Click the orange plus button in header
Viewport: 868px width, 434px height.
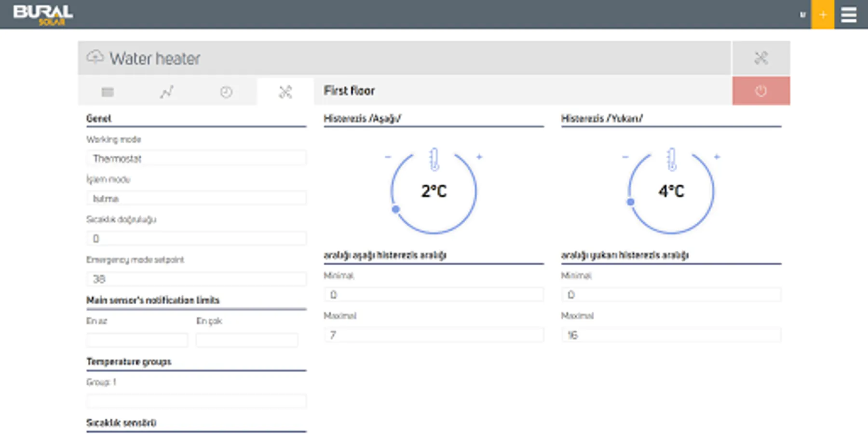(823, 14)
